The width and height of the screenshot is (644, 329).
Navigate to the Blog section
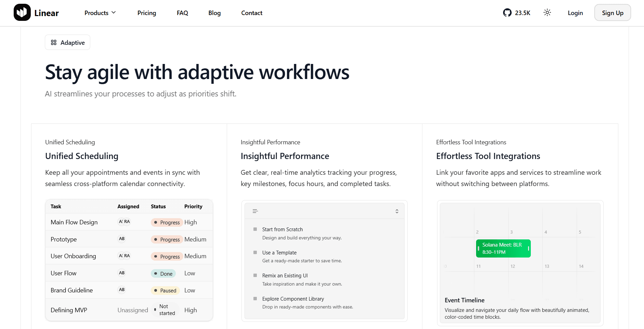point(214,13)
